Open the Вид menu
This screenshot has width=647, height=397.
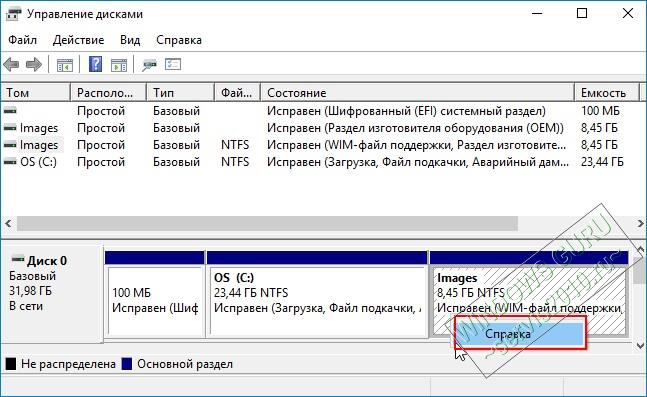130,40
